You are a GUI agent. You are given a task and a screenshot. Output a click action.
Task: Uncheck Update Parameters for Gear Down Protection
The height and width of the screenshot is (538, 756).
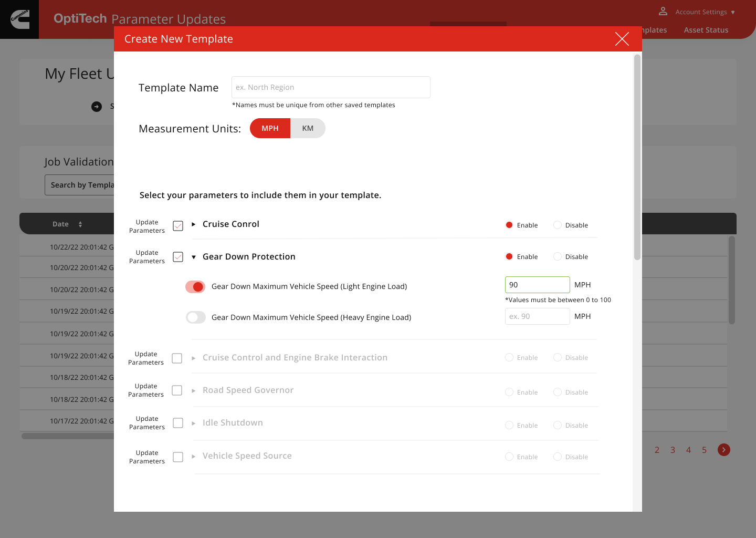(x=178, y=257)
